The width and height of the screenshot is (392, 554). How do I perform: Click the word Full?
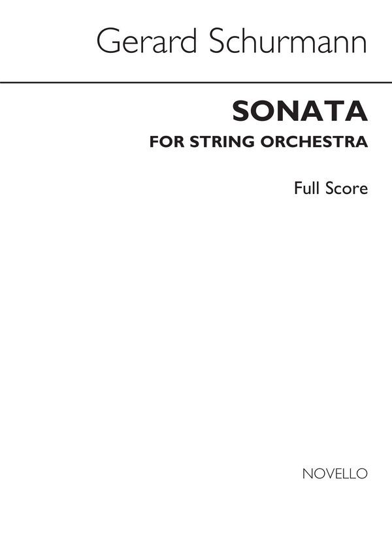[307, 188]
